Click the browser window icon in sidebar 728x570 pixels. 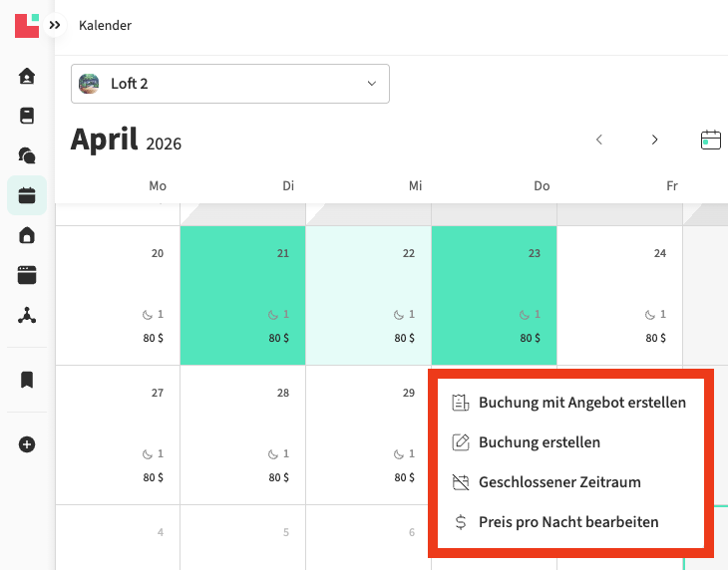pos(27,275)
